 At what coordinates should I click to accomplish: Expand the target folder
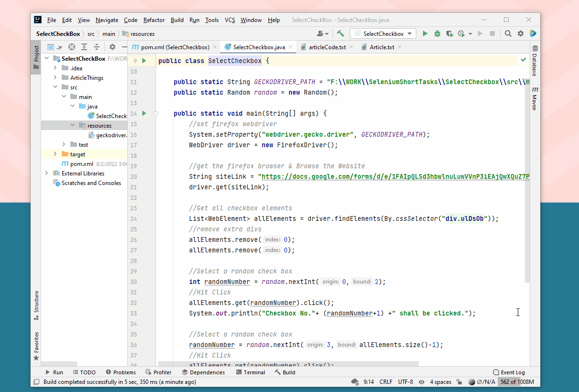[x=56, y=154]
